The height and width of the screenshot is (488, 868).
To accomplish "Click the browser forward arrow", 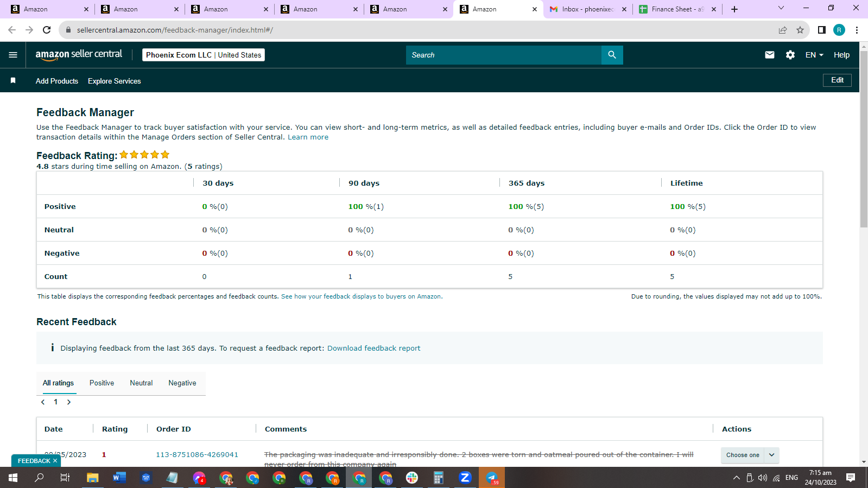I will tap(29, 30).
